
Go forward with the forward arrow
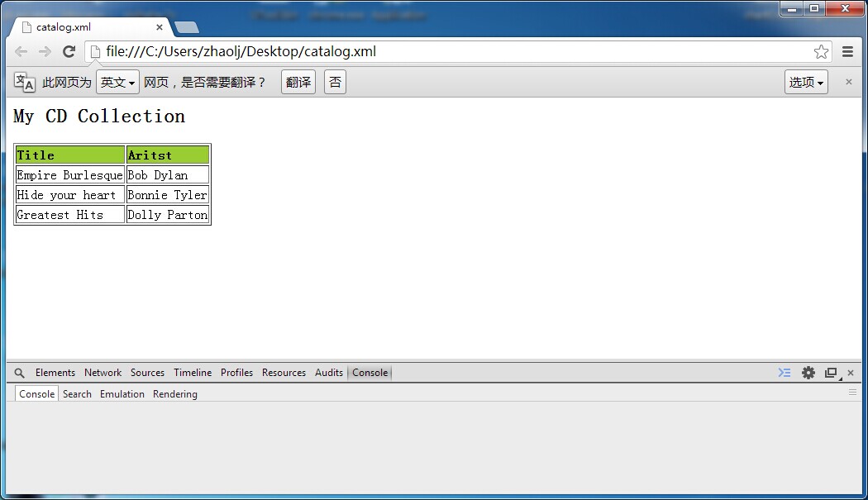click(45, 52)
